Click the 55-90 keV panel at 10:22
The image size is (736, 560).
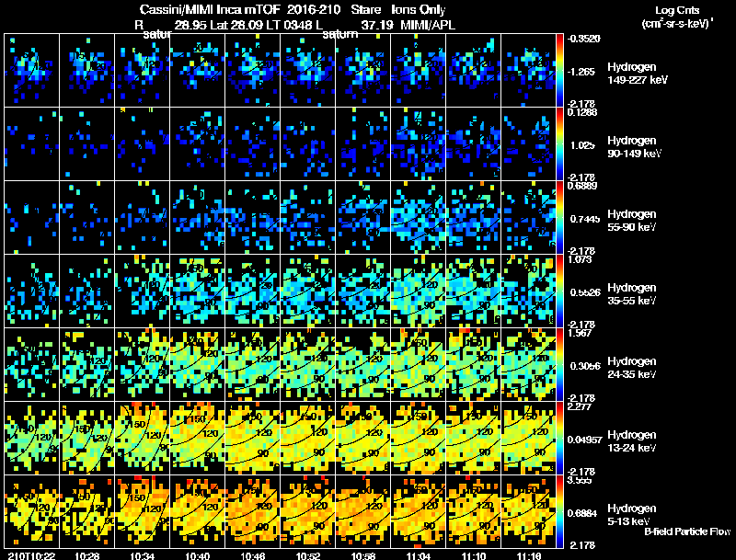point(32,218)
